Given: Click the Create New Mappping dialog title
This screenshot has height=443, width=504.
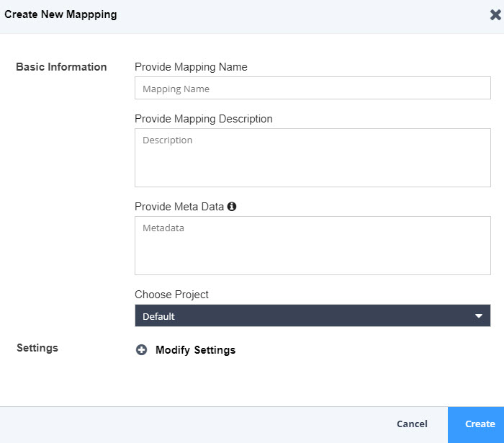Looking at the screenshot, I should (x=60, y=14).
